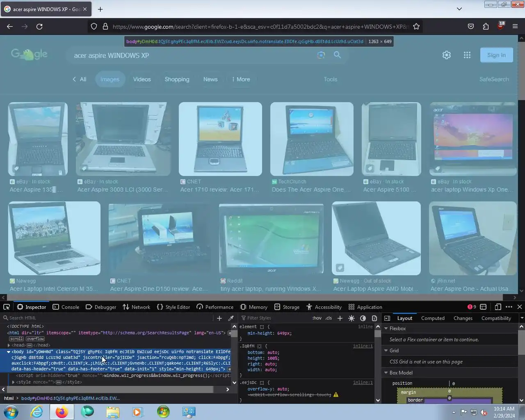Click the uBlock extension icon with badge 18

(500, 26)
